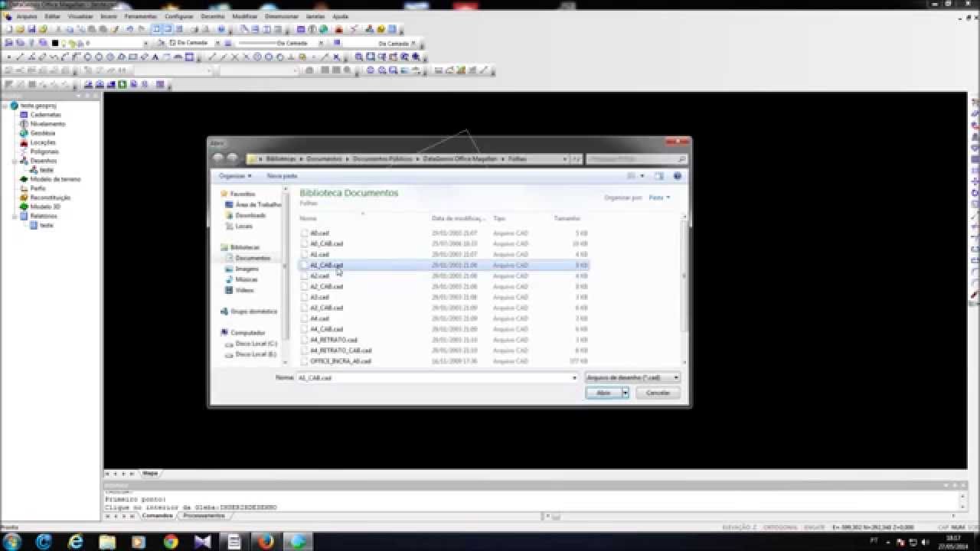The height and width of the screenshot is (551, 980).
Task: Open Google Chrome from the taskbar
Action: (171, 542)
